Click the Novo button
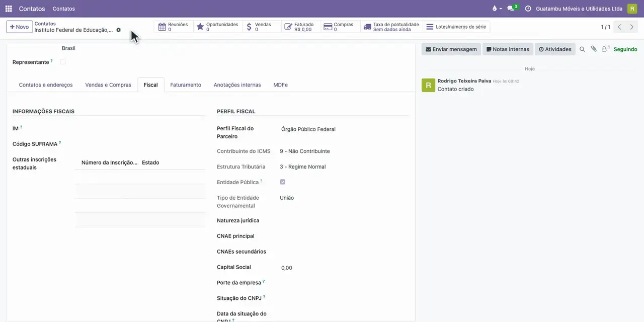644x322 pixels. tap(20, 27)
